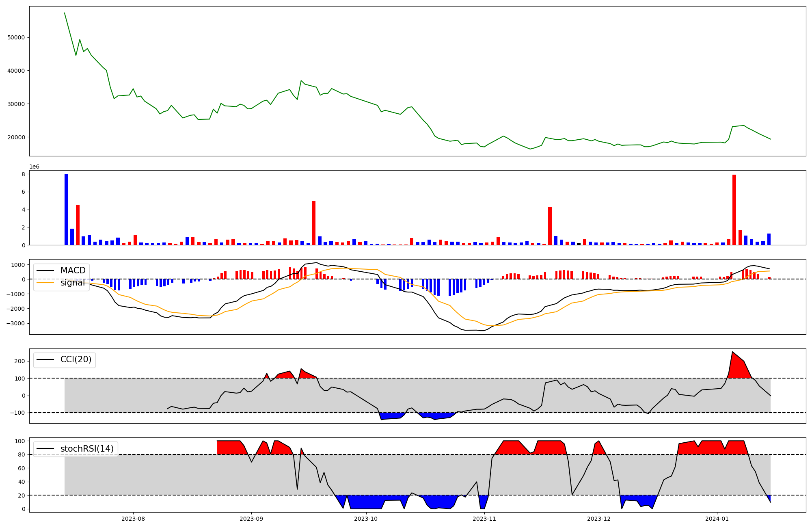Select the −1000 tick on MACD axis

click(x=16, y=294)
